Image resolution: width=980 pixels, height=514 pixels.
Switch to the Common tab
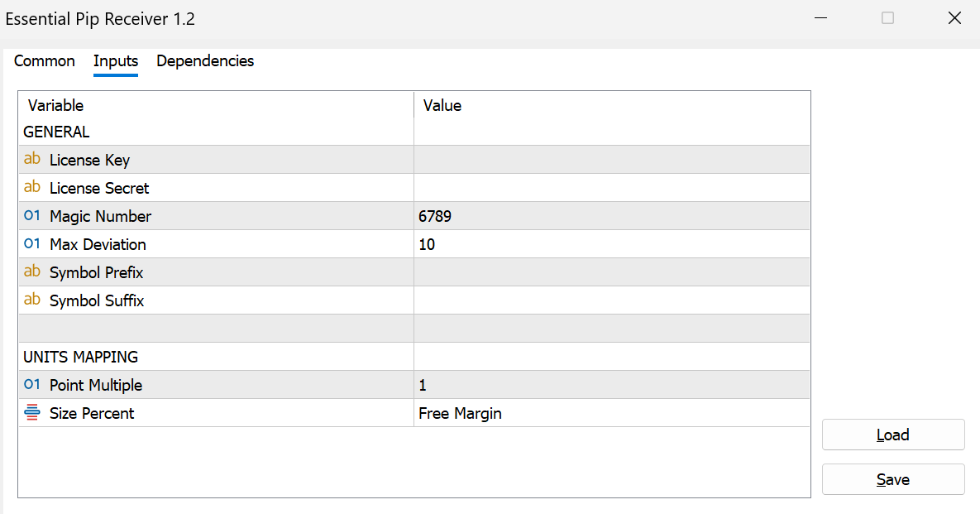coord(45,61)
